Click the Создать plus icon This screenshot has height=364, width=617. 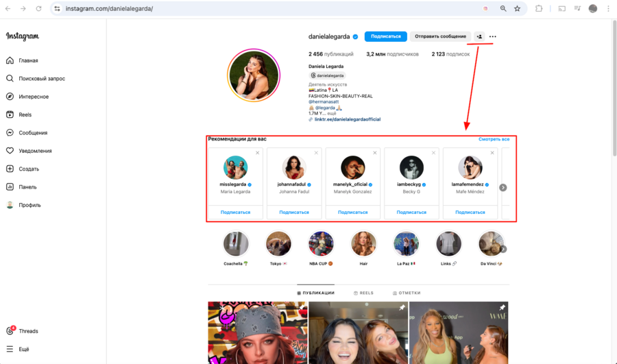[x=10, y=169]
